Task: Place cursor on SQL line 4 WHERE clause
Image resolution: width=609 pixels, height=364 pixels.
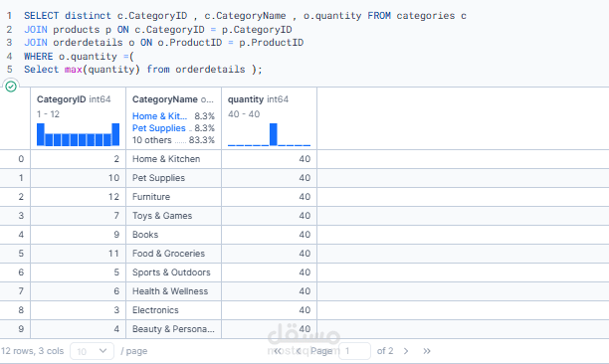Action: click(79, 57)
